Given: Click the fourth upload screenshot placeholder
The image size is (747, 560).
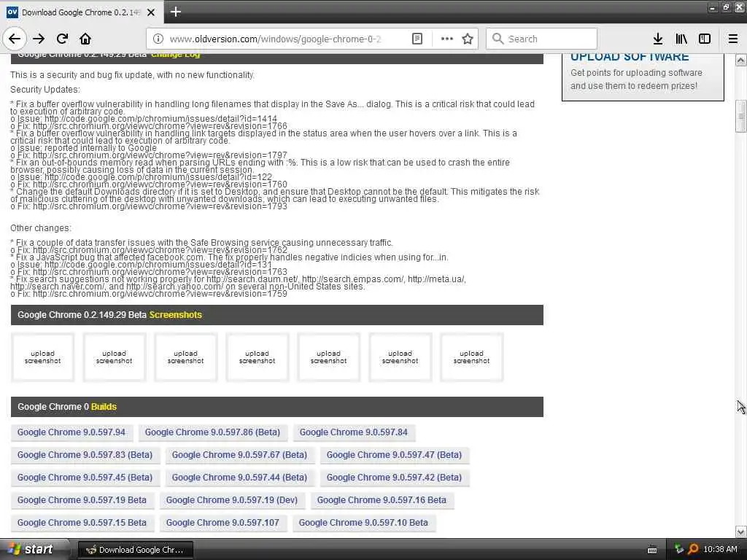Looking at the screenshot, I should tap(258, 357).
